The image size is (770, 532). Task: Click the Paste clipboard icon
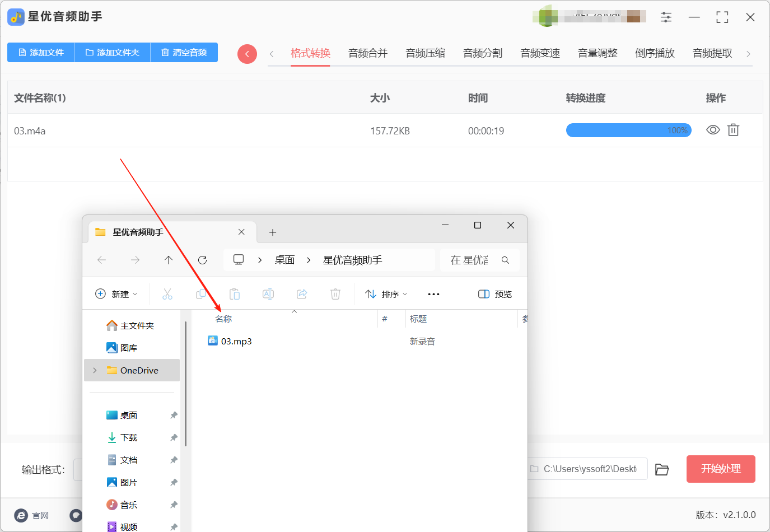(x=235, y=294)
